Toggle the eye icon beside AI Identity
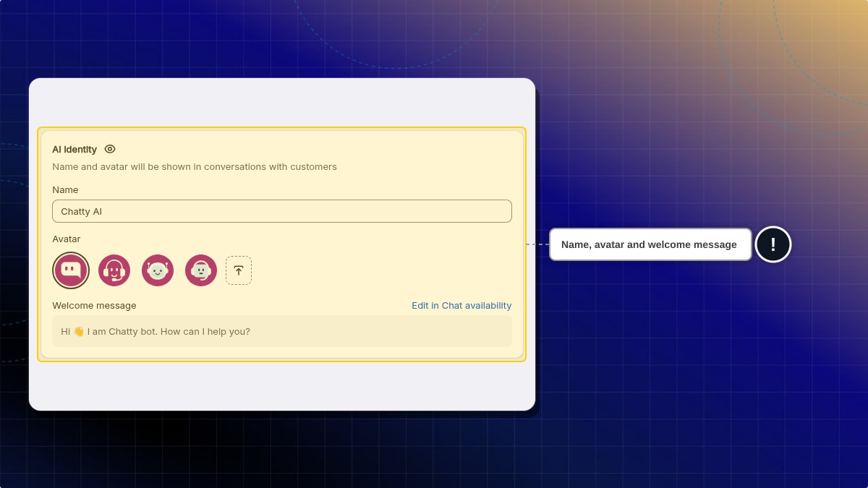868x488 pixels. click(110, 149)
